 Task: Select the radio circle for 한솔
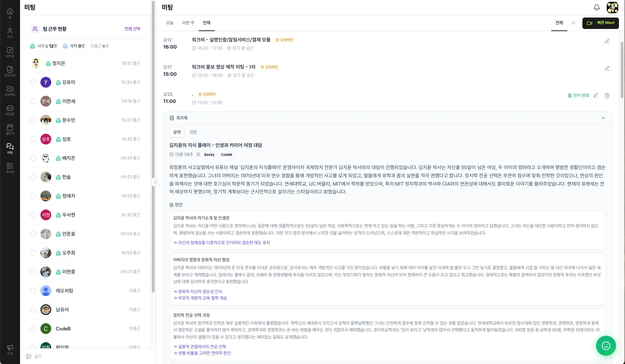33,177
